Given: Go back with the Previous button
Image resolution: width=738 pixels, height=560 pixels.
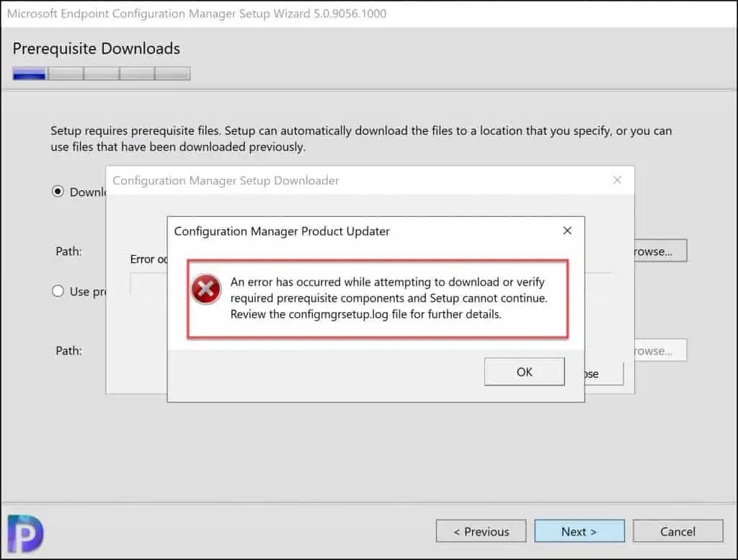Looking at the screenshot, I should [x=481, y=531].
